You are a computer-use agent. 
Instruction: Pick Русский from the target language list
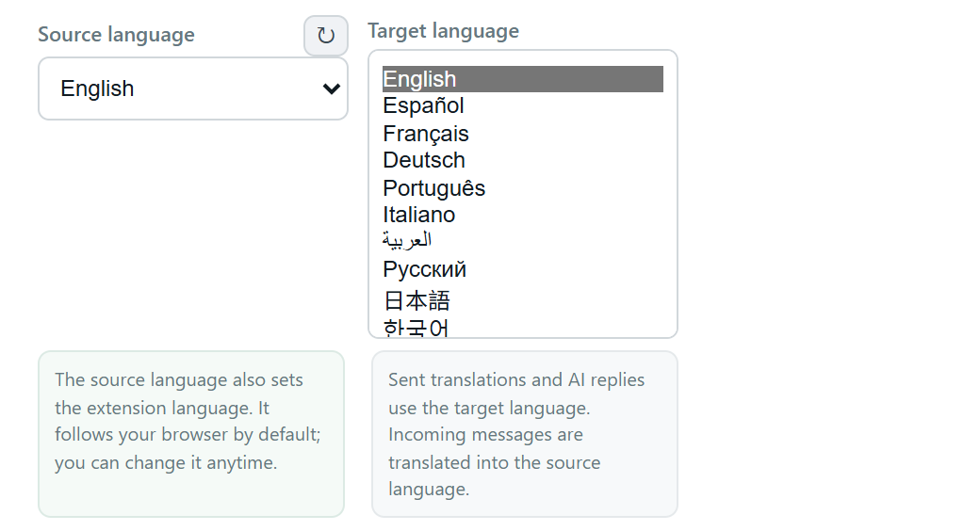click(x=522, y=269)
